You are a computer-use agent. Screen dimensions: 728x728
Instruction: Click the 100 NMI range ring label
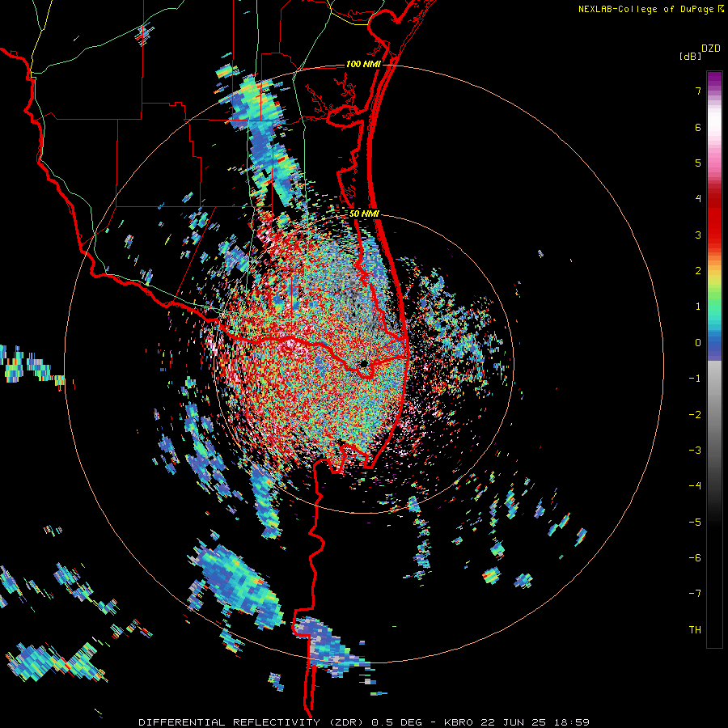363,64
